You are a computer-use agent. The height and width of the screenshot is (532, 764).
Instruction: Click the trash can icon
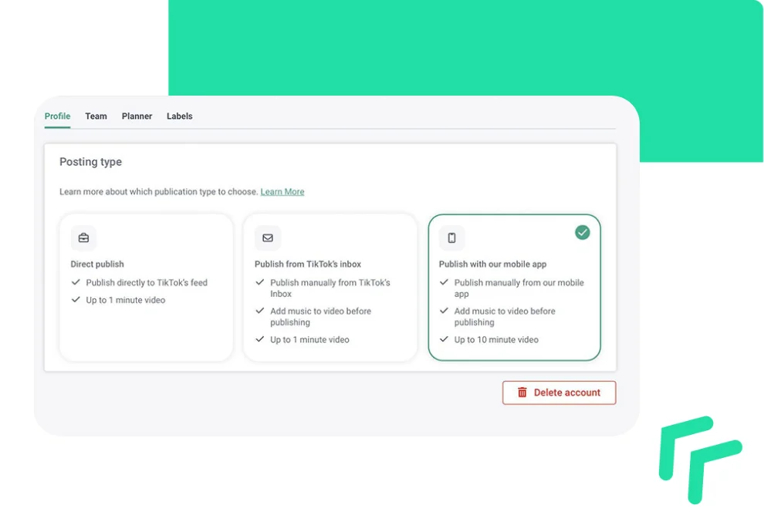[522, 392]
